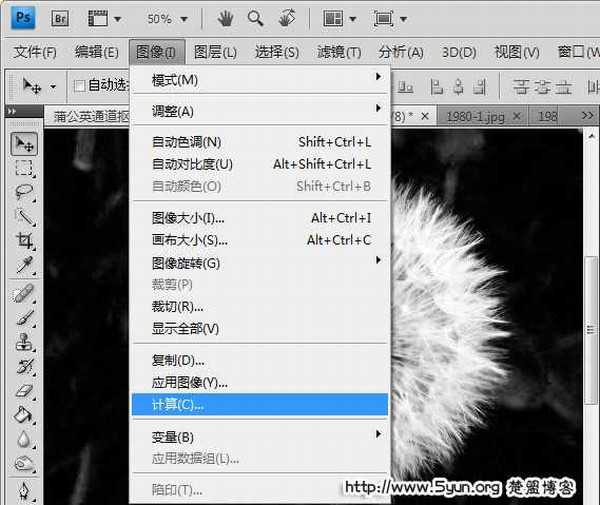This screenshot has width=600, height=505.
Task: Toggle the 自动选择 checkbox
Action: point(79,86)
